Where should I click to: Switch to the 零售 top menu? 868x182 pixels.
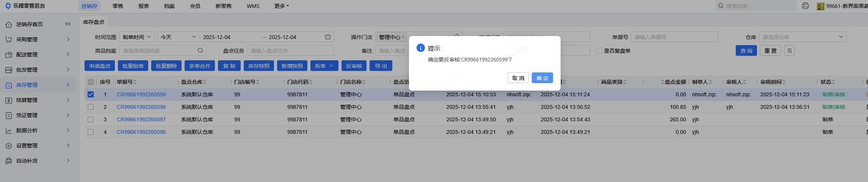[x=118, y=6]
